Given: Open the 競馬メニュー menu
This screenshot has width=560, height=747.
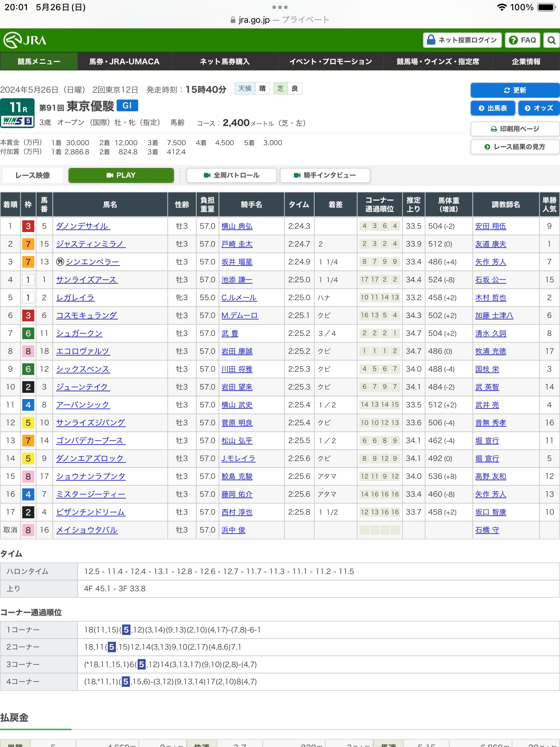Looking at the screenshot, I should click(39, 61).
